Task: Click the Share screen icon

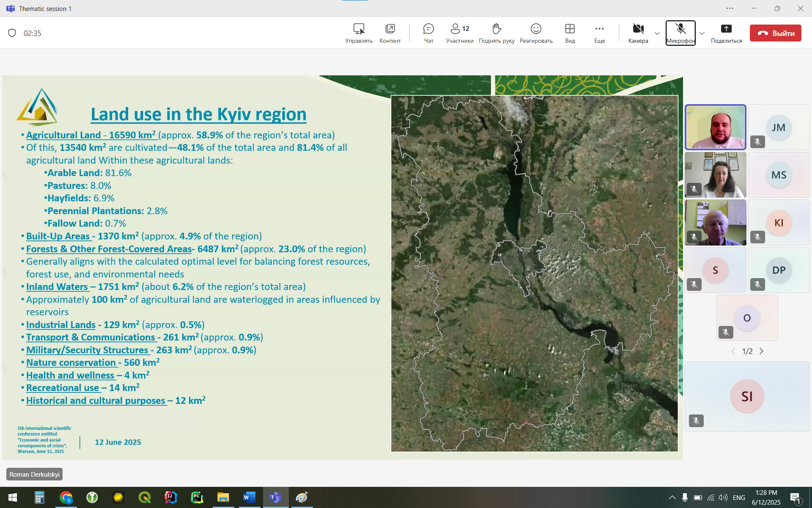Action: (x=726, y=33)
